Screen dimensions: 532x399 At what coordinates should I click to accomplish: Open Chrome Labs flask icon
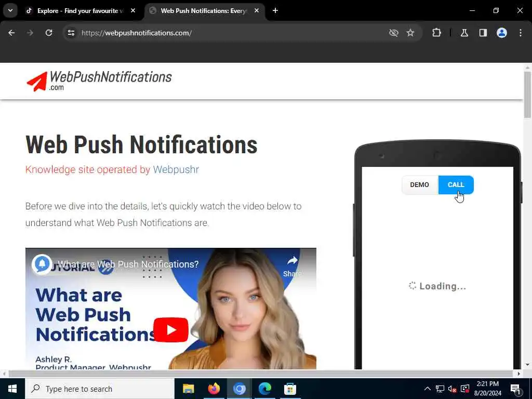(x=464, y=33)
